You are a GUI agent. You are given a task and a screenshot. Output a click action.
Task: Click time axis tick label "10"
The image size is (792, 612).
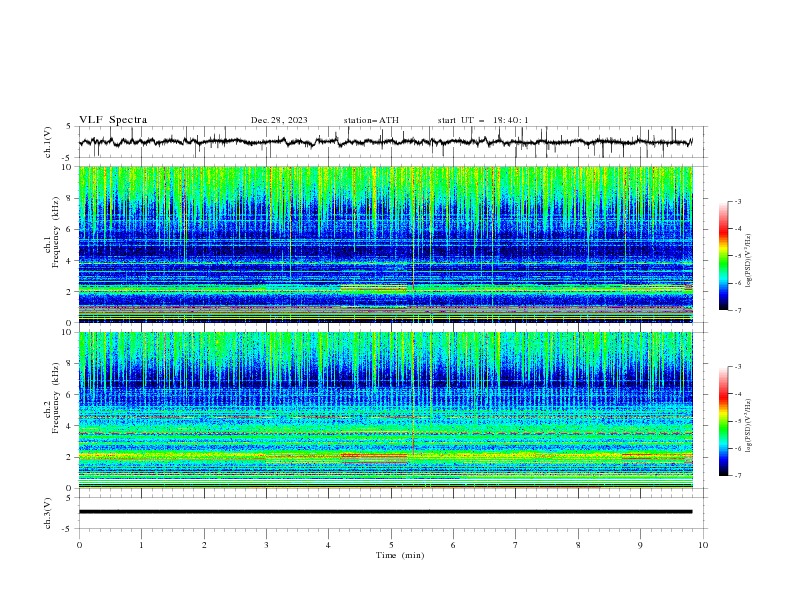[703, 545]
